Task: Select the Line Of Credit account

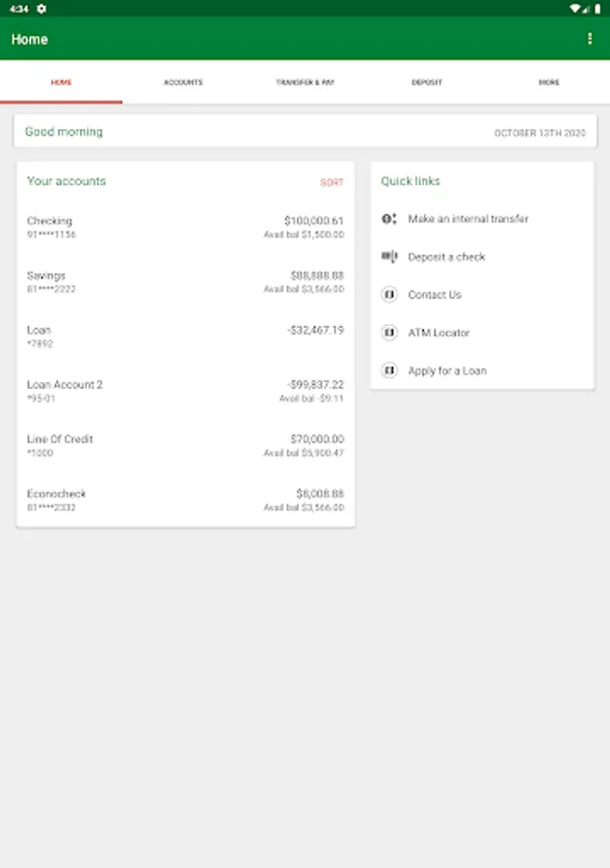Action: click(185, 446)
